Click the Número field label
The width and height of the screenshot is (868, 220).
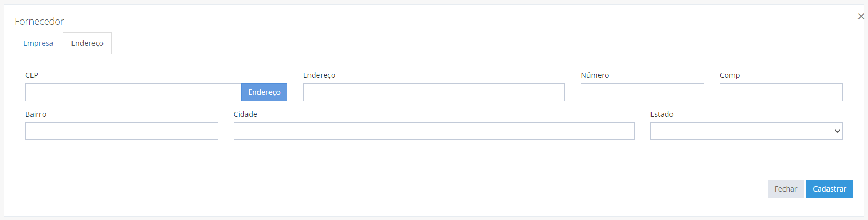coord(595,75)
